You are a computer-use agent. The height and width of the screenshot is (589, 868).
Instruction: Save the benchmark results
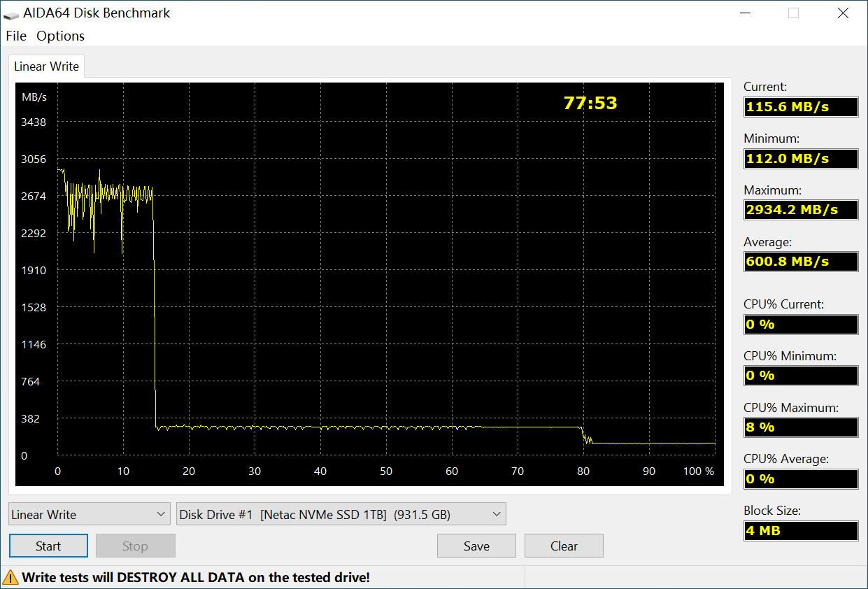click(476, 546)
